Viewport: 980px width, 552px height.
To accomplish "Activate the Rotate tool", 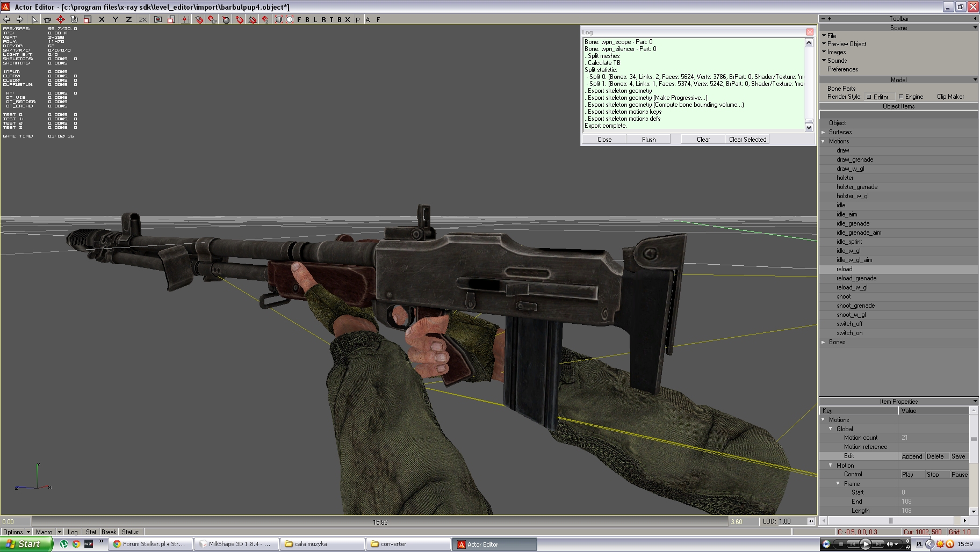I will [x=74, y=19].
